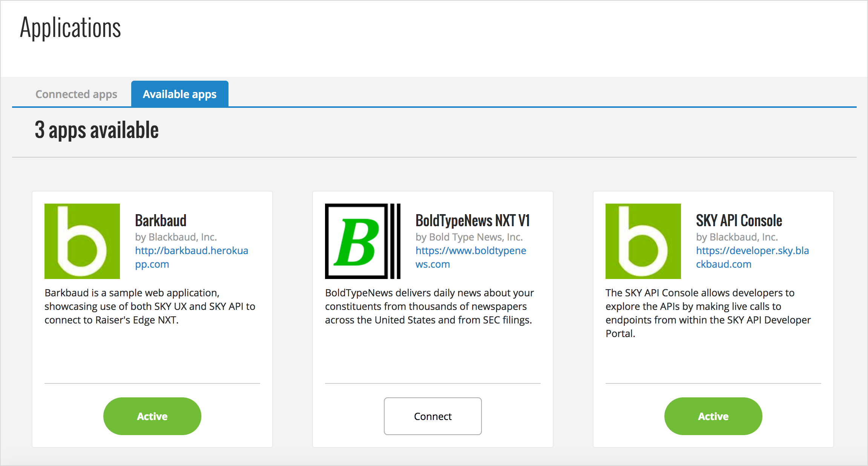Select the Available apps tab
The image size is (868, 466).
180,94
